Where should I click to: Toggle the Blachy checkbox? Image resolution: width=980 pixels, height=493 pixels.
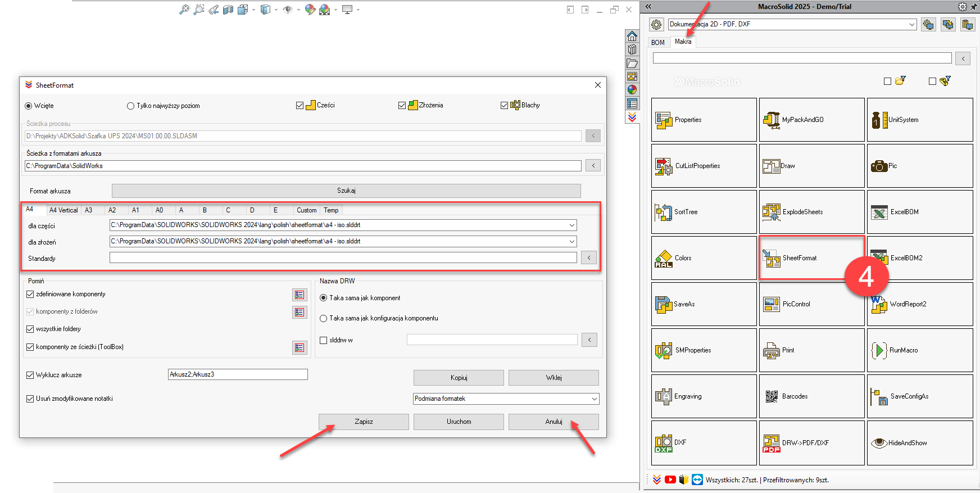504,105
